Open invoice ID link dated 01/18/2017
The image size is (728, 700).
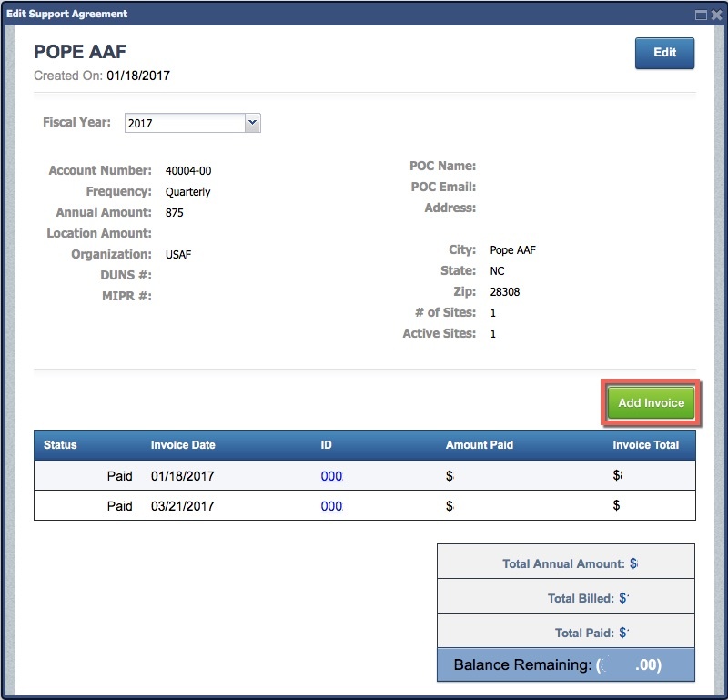[331, 476]
